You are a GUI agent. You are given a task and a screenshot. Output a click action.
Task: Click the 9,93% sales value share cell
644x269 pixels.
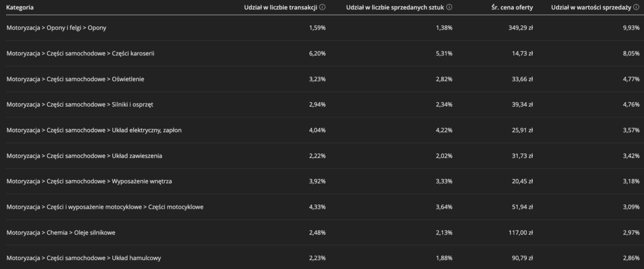pyautogui.click(x=631, y=28)
